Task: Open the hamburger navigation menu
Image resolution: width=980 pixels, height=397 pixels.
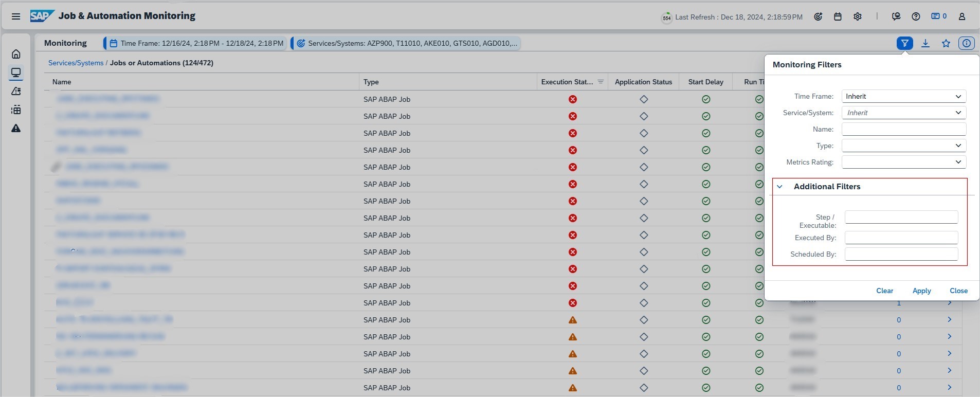Action: (x=16, y=16)
